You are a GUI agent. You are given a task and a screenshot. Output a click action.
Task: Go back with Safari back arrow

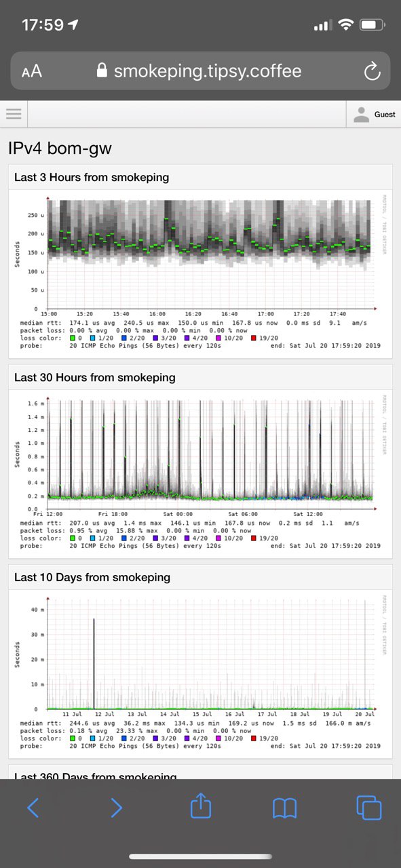coord(33,807)
